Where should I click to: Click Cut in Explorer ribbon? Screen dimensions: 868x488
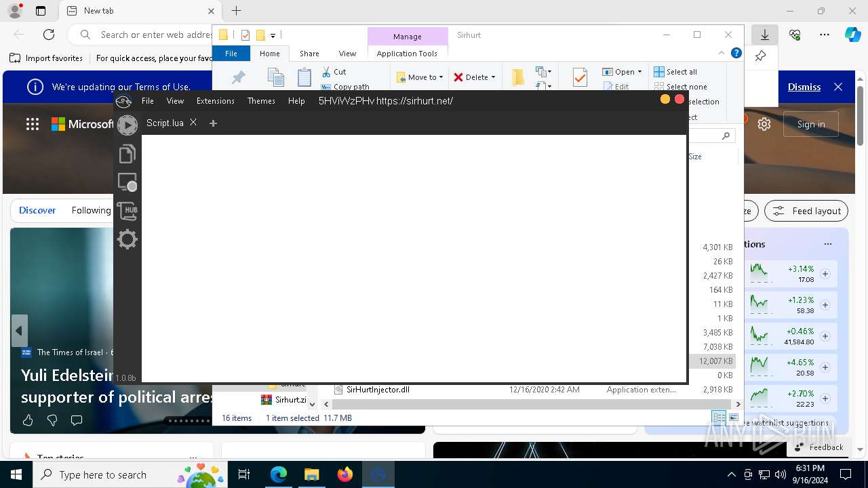pos(334,72)
